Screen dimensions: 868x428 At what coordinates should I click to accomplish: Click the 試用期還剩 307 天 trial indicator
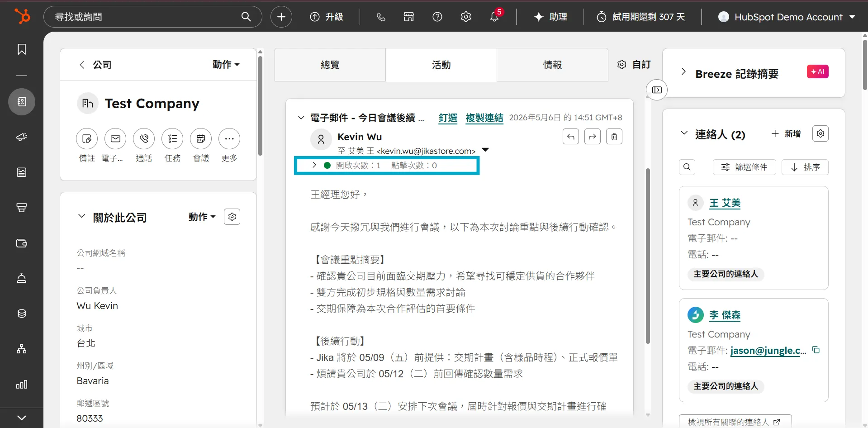click(640, 17)
